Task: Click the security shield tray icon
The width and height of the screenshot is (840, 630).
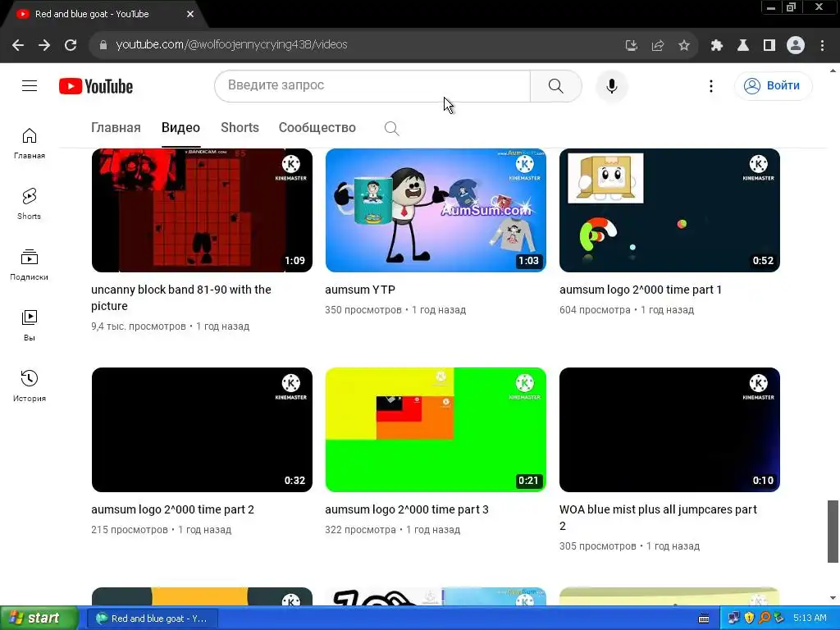Action: pyautogui.click(x=749, y=619)
